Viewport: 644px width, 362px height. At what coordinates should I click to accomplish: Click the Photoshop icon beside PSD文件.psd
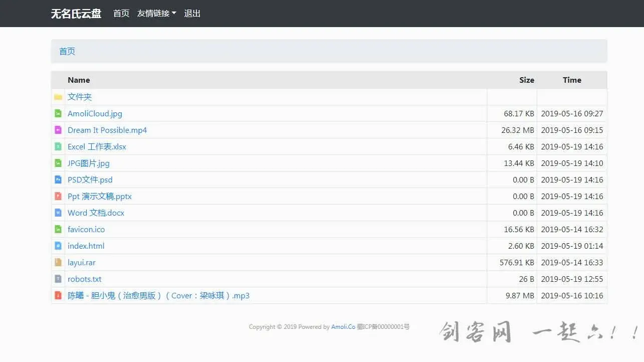(x=58, y=179)
